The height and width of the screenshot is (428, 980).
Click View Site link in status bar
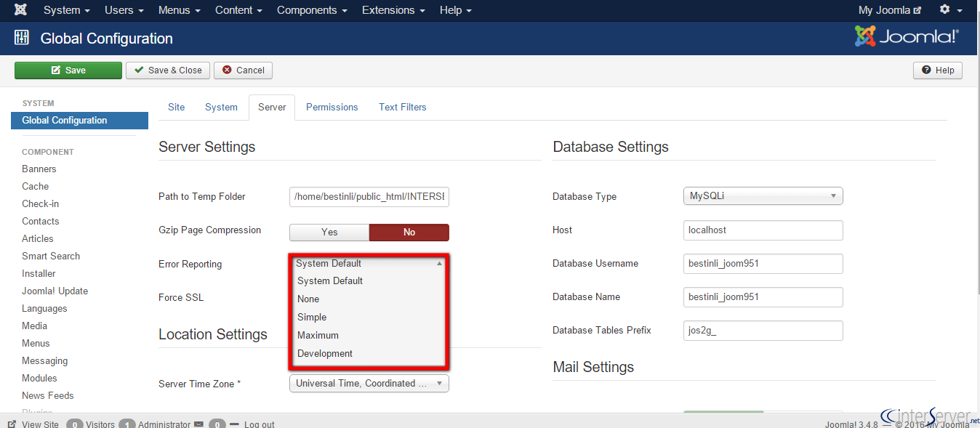33,424
